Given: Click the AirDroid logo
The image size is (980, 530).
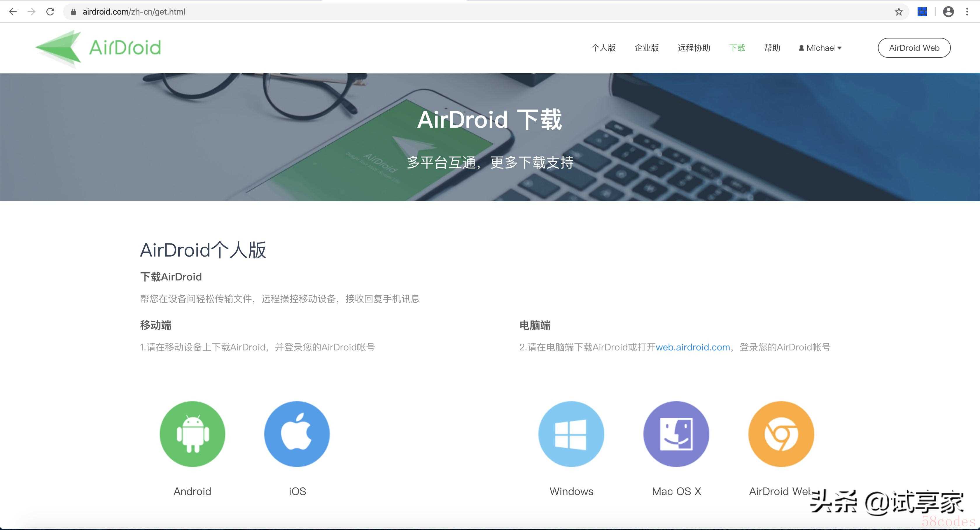Looking at the screenshot, I should coord(98,48).
